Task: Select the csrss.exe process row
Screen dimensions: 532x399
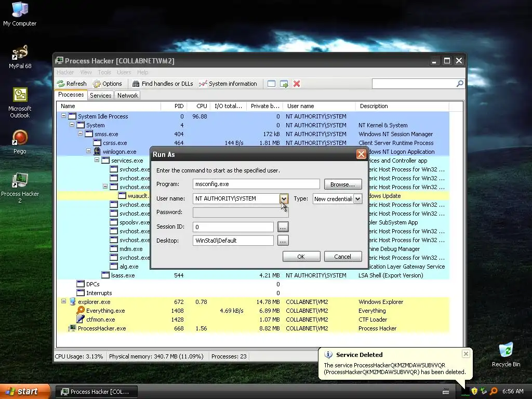Action: tap(253, 143)
